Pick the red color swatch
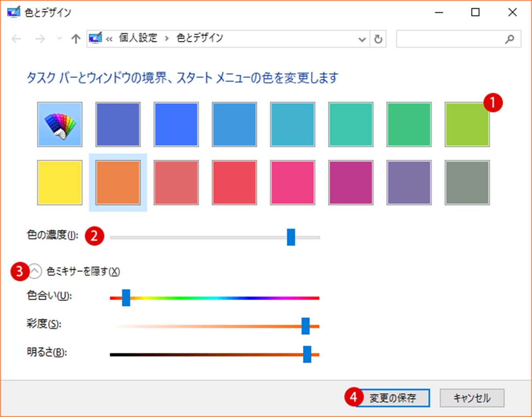This screenshot has width=532, height=417. click(234, 182)
